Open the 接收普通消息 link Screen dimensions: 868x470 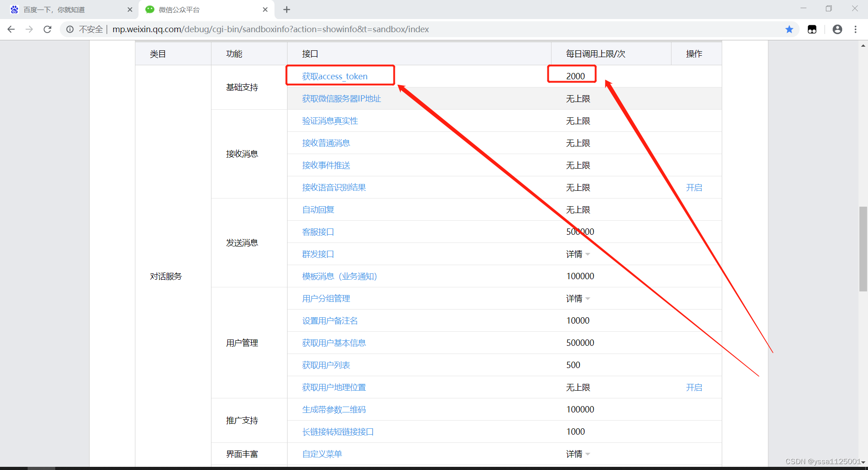point(326,143)
